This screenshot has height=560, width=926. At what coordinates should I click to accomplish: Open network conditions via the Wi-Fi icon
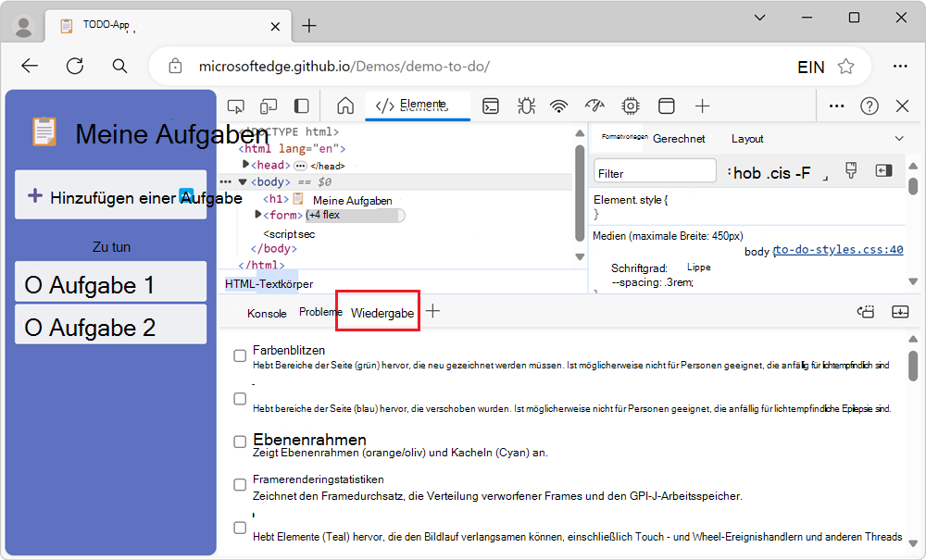(x=559, y=106)
